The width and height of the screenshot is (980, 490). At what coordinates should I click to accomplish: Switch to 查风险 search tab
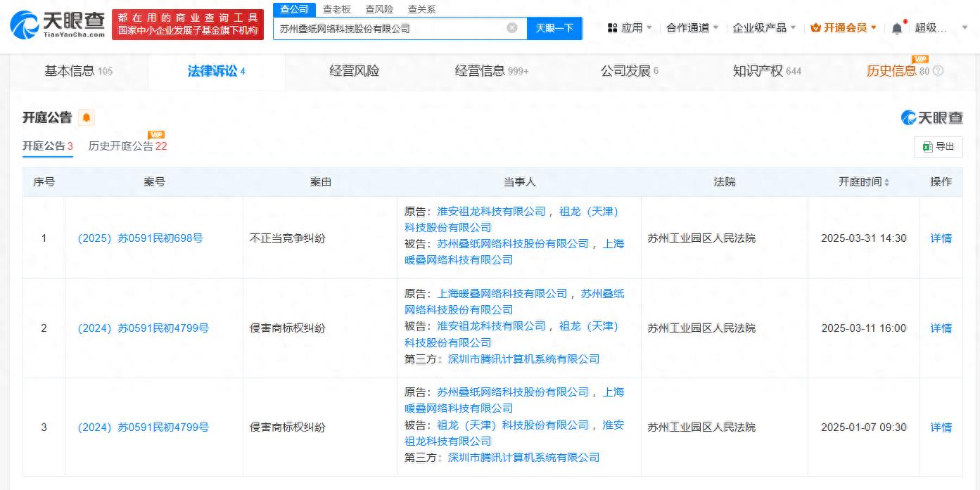(379, 9)
